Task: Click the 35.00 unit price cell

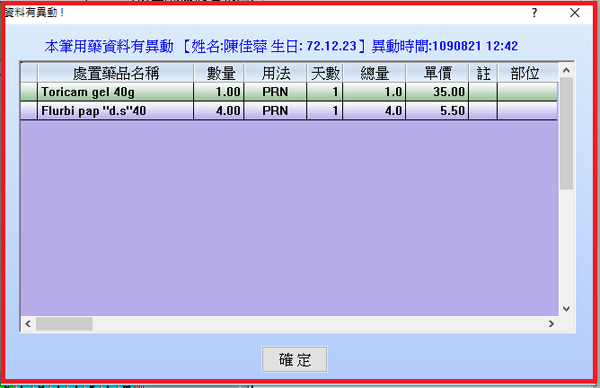Action: [x=437, y=92]
